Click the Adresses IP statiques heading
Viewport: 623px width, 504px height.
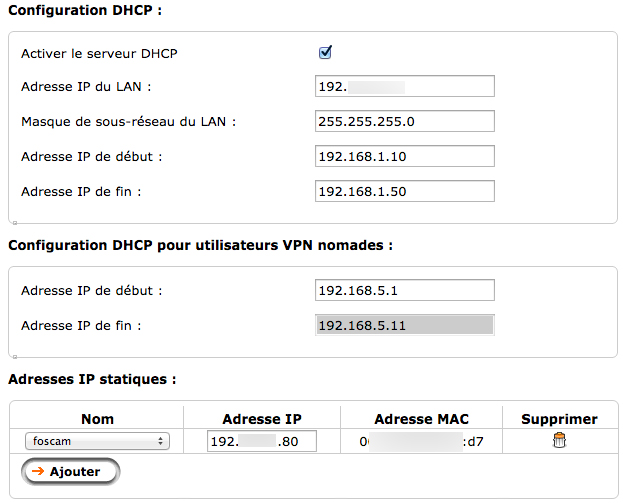[92, 380]
